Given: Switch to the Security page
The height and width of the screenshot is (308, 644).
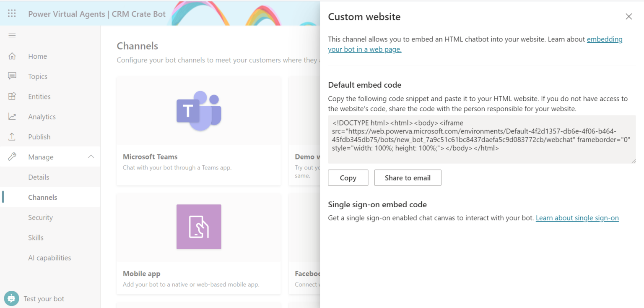Looking at the screenshot, I should 40,217.
